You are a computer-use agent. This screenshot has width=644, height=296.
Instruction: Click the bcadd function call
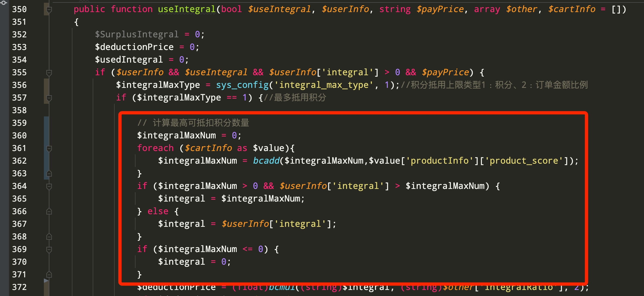pos(266,161)
